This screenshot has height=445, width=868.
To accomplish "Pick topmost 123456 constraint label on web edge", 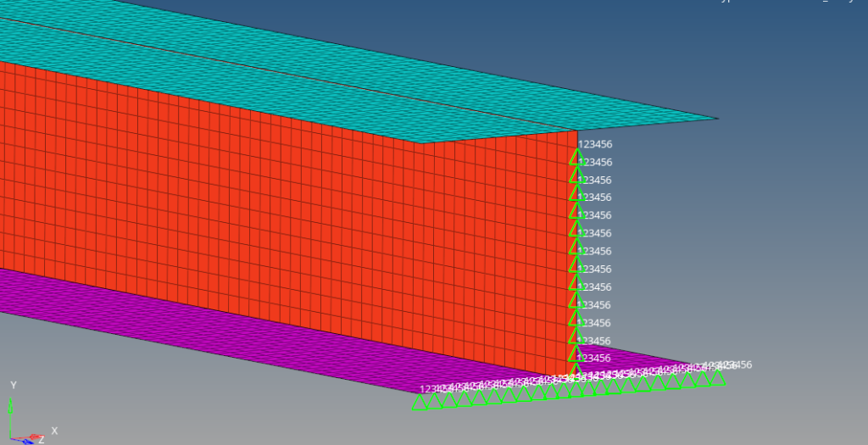I will [595, 144].
